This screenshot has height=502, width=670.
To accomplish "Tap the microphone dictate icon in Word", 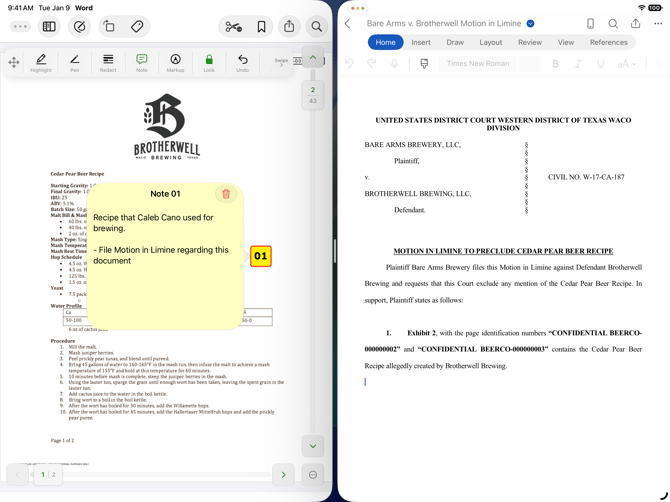I will coord(394,64).
